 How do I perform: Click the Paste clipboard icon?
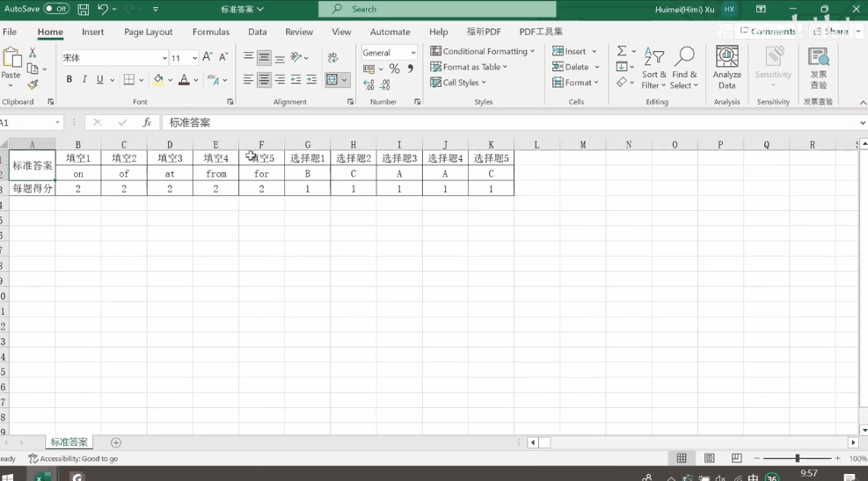[x=11, y=57]
